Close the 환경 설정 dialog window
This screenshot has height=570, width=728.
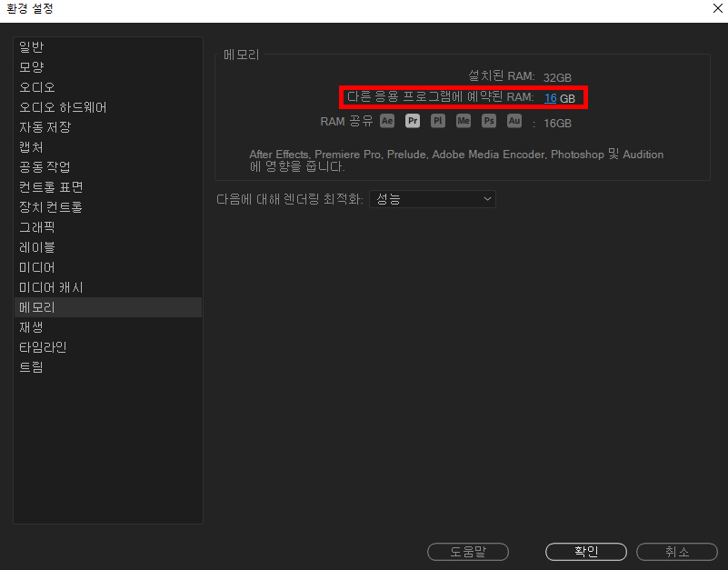click(717, 8)
